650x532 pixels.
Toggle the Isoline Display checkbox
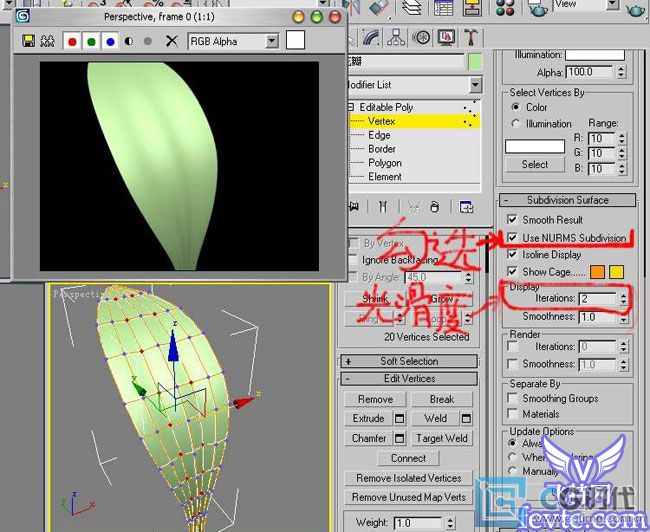[512, 254]
